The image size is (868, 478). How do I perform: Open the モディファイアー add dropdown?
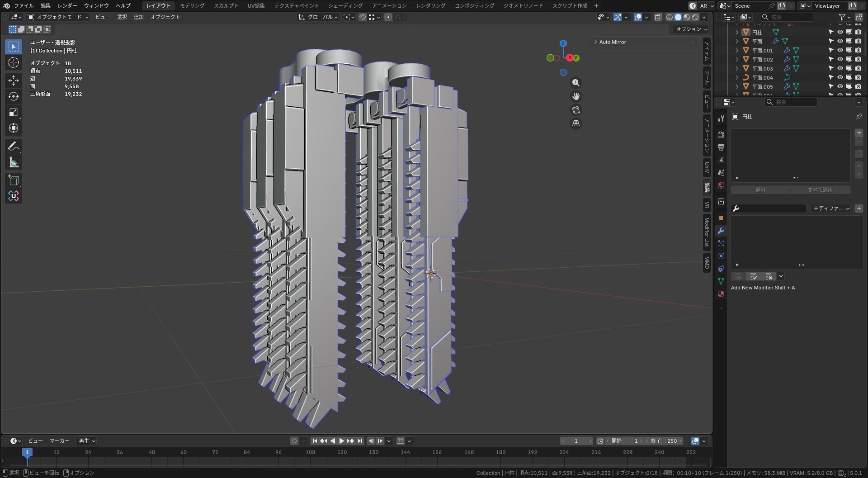830,208
